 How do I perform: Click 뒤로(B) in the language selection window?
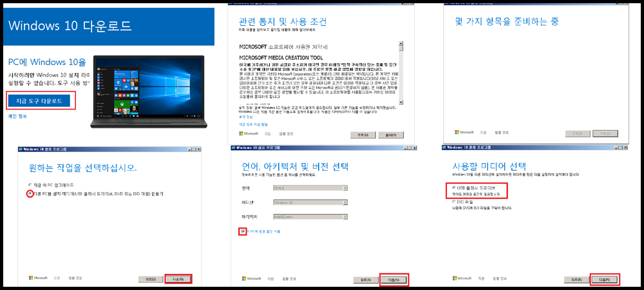[x=366, y=280]
